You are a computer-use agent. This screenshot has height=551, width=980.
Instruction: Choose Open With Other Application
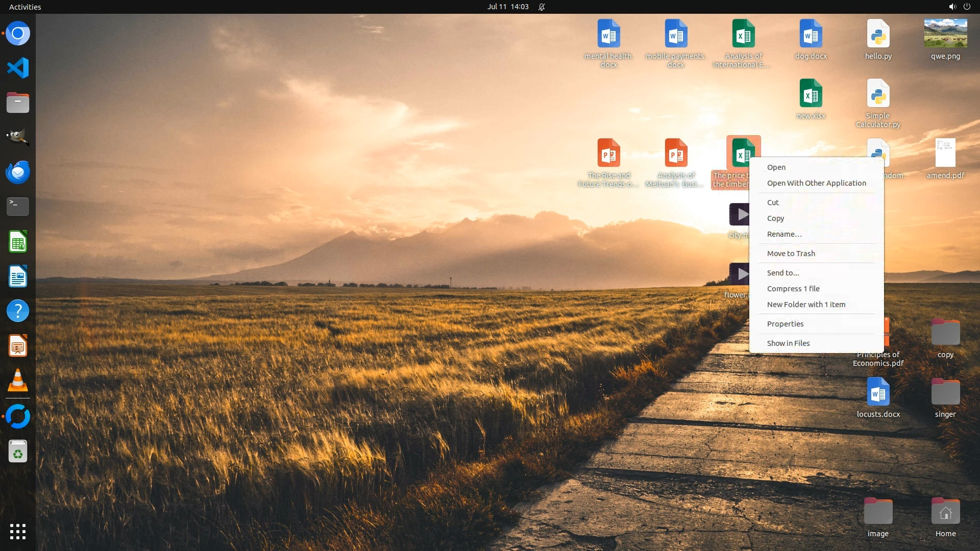[816, 183]
